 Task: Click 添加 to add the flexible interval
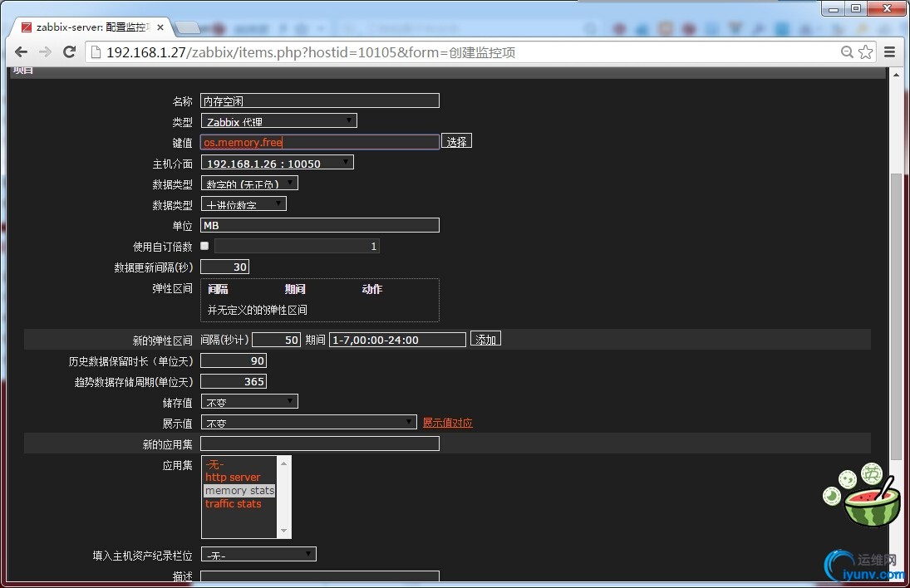click(x=486, y=339)
